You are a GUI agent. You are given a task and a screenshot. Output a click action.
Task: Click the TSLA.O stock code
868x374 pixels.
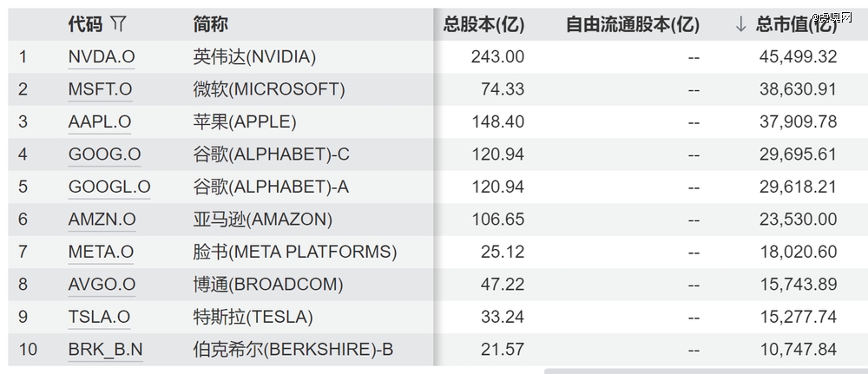pyautogui.click(x=99, y=317)
